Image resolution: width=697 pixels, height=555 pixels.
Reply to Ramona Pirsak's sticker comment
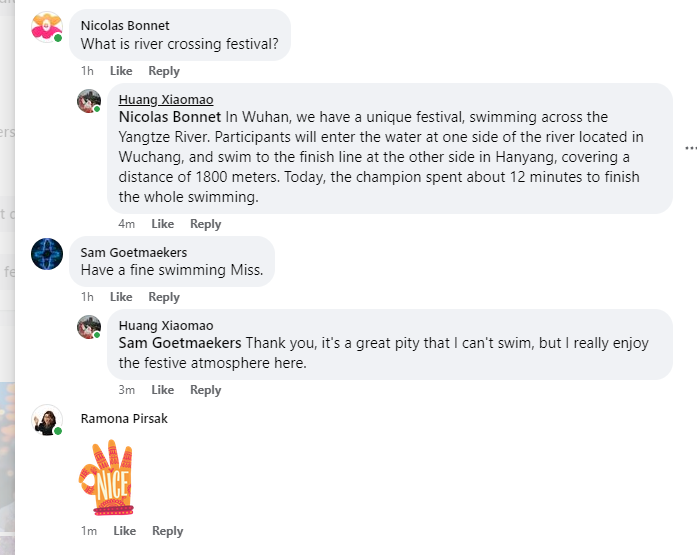pos(167,531)
